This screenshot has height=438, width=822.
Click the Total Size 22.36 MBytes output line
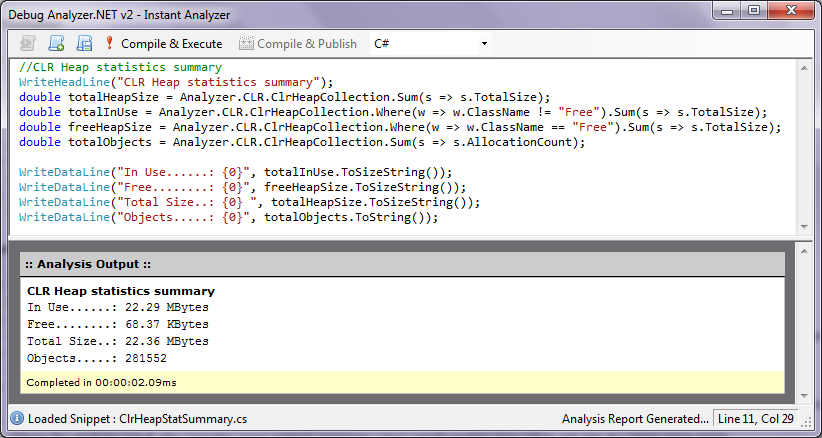(118, 341)
